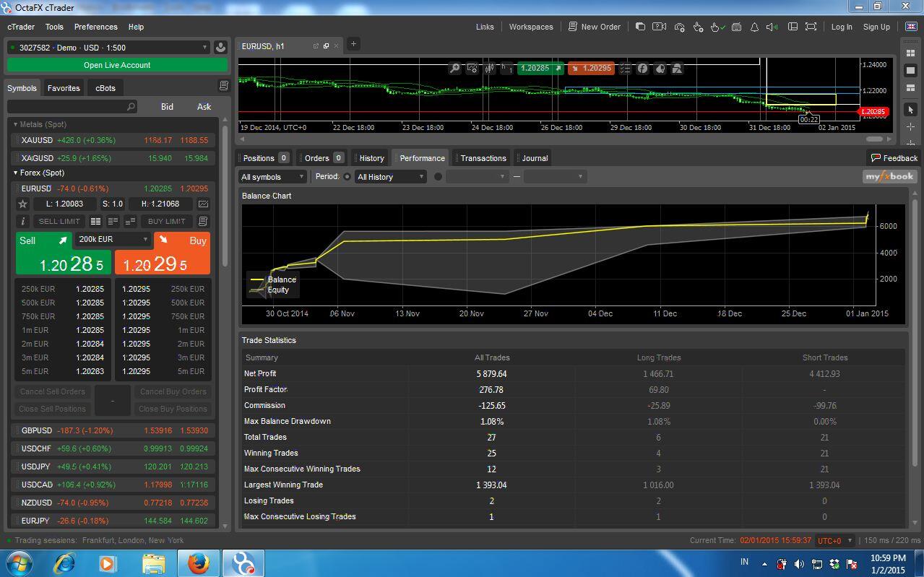Click the orange Buy 1.20295 button
The width and height of the screenshot is (924, 577).
point(163,253)
